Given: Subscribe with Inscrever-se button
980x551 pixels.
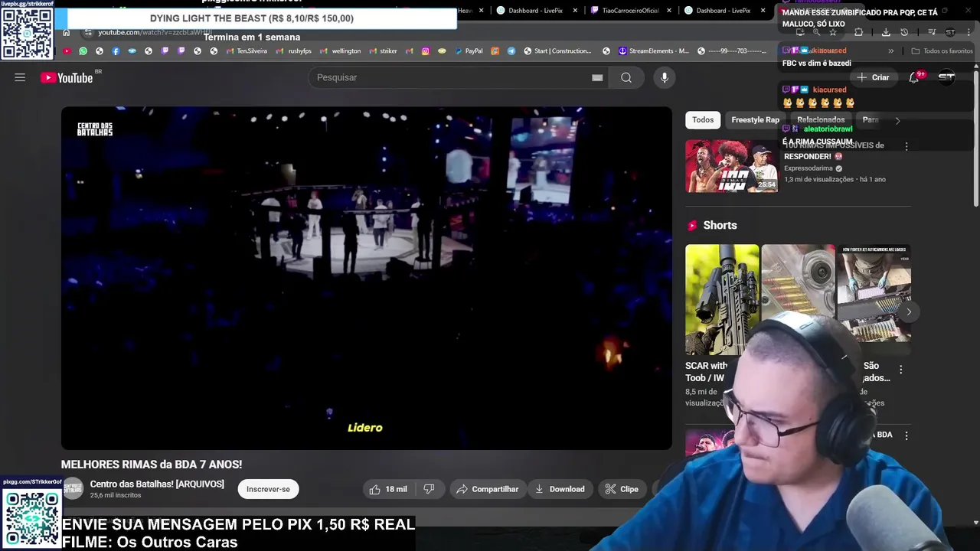Looking at the screenshot, I should (x=268, y=489).
